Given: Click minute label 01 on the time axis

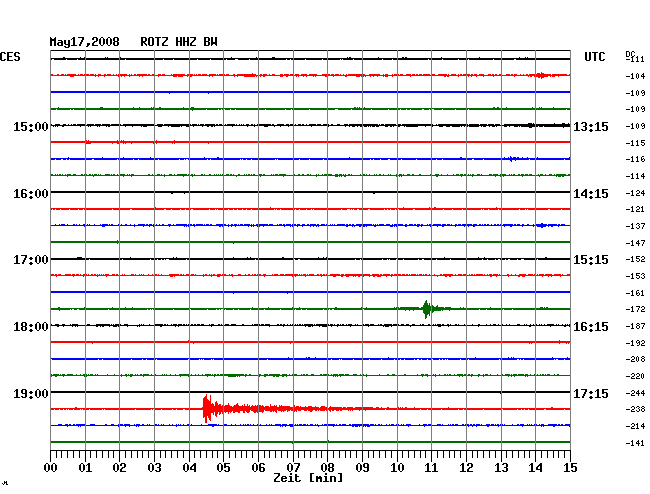Looking at the screenshot, I should pyautogui.click(x=85, y=468).
